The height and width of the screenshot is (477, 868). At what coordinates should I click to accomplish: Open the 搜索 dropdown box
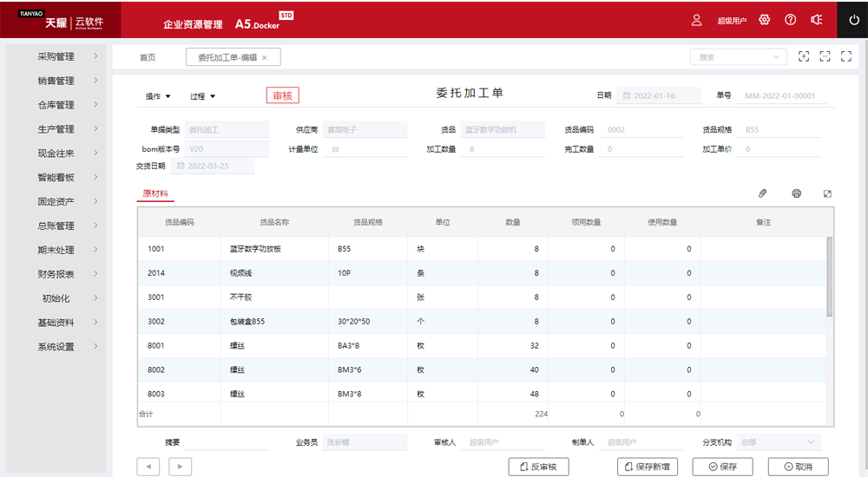tap(738, 57)
